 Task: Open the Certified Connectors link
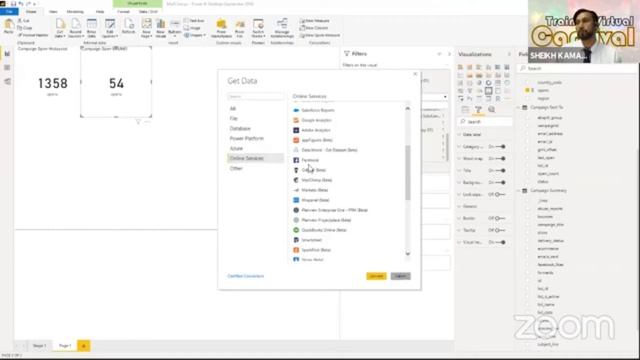coord(246,276)
